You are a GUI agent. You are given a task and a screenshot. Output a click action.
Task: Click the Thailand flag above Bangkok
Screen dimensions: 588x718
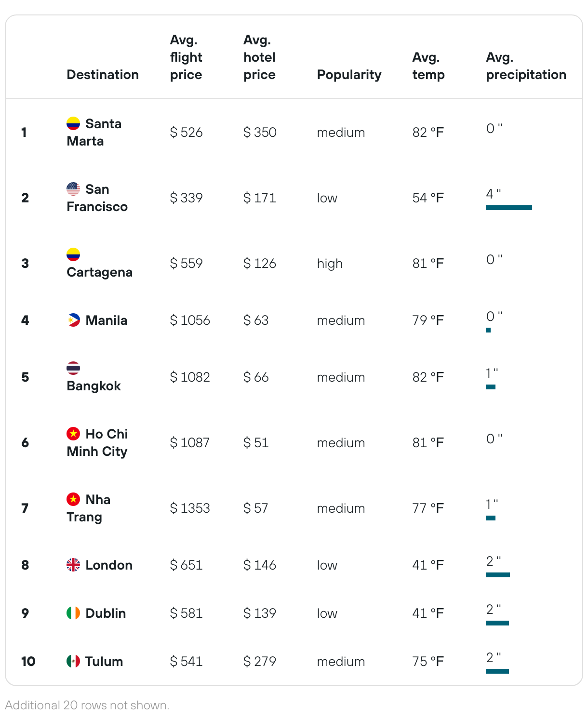click(73, 368)
